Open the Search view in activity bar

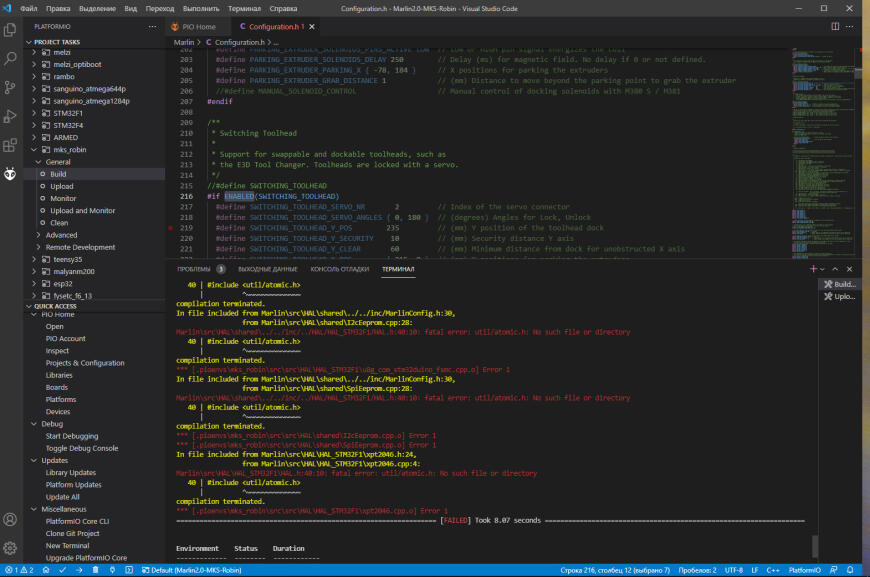[10, 58]
